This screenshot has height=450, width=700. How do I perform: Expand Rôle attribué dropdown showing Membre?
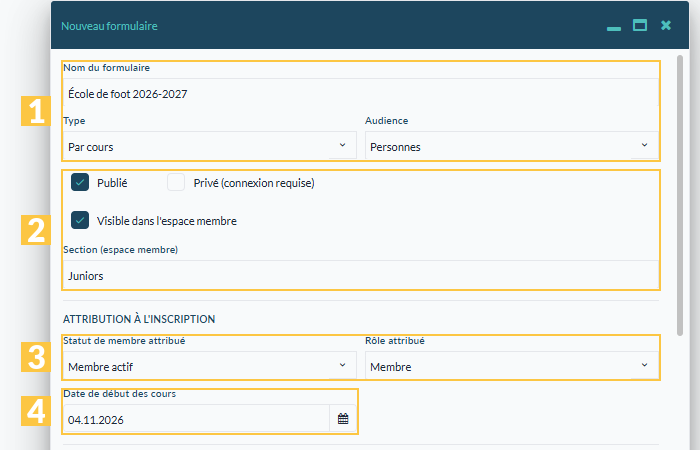click(512, 366)
